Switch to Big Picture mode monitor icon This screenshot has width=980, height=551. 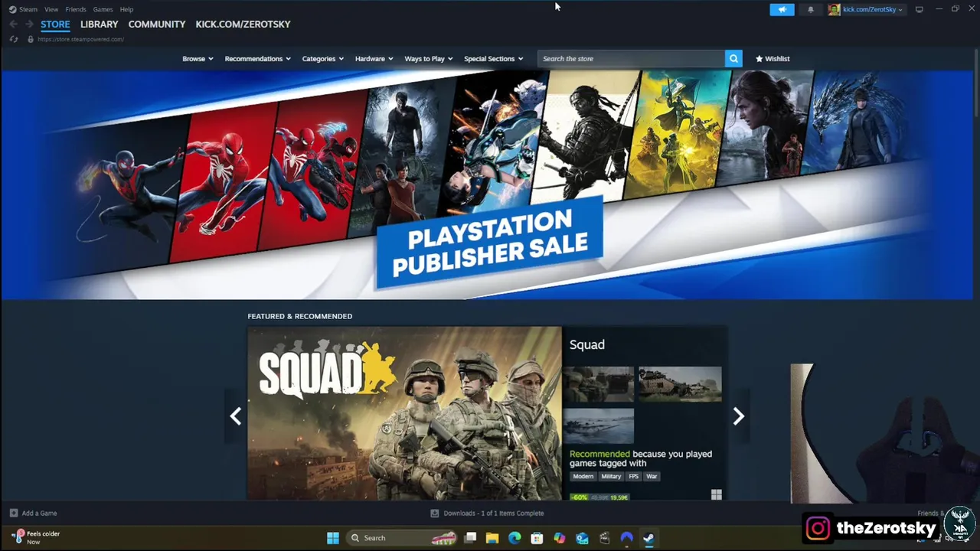pyautogui.click(x=919, y=9)
